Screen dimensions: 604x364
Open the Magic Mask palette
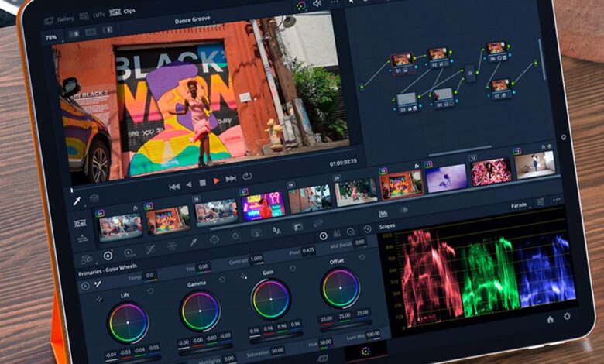pyautogui.click(x=256, y=233)
